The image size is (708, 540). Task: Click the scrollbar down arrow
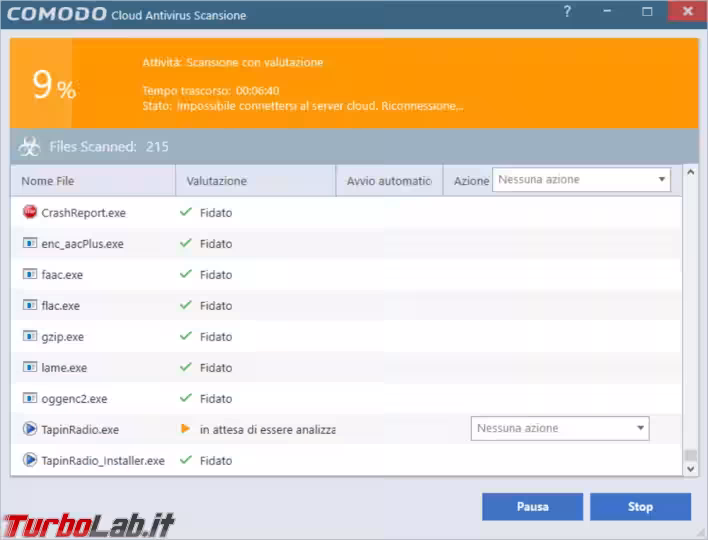click(690, 469)
